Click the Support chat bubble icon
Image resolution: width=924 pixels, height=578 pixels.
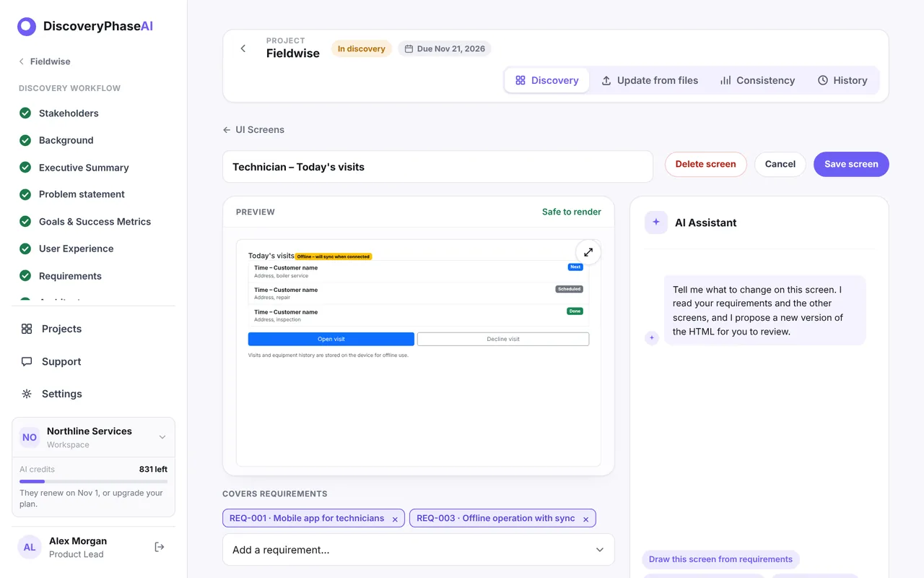point(27,361)
